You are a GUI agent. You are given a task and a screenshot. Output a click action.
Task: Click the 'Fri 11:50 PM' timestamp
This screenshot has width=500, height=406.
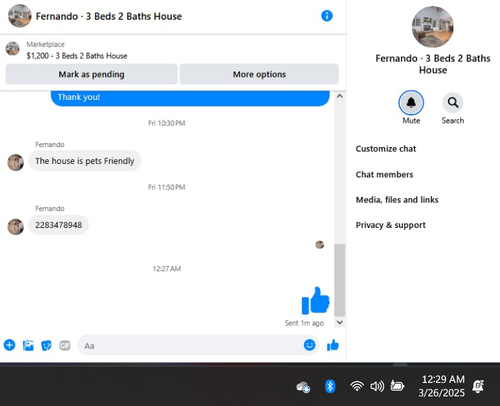tap(167, 187)
